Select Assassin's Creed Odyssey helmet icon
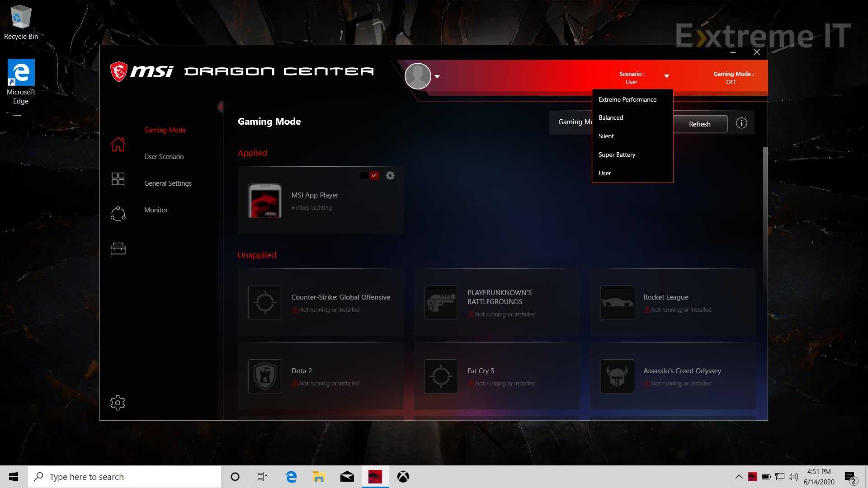The width and height of the screenshot is (868, 488). click(617, 376)
